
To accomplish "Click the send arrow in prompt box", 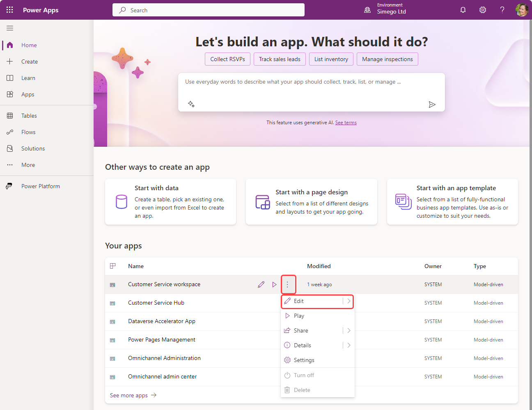I will coord(432,105).
